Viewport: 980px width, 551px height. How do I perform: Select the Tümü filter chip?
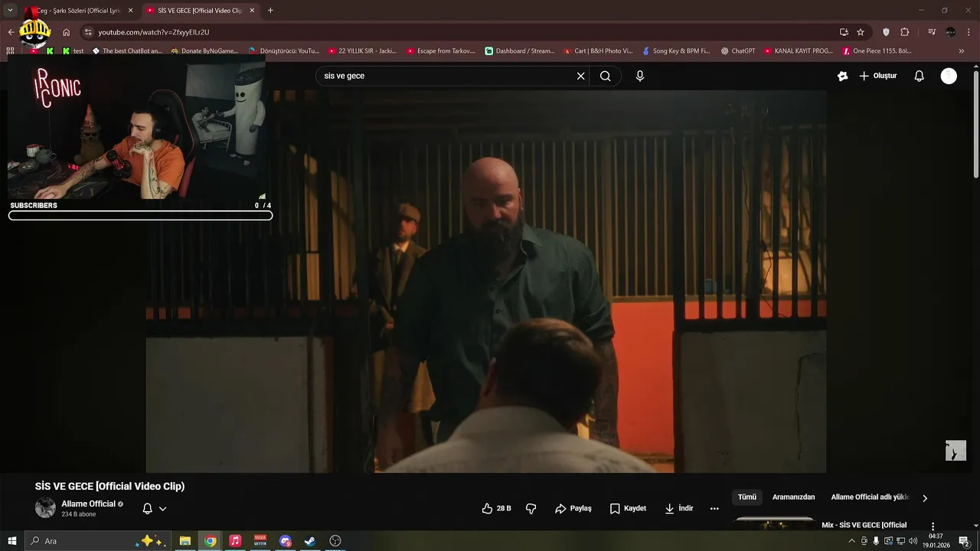[x=746, y=497]
